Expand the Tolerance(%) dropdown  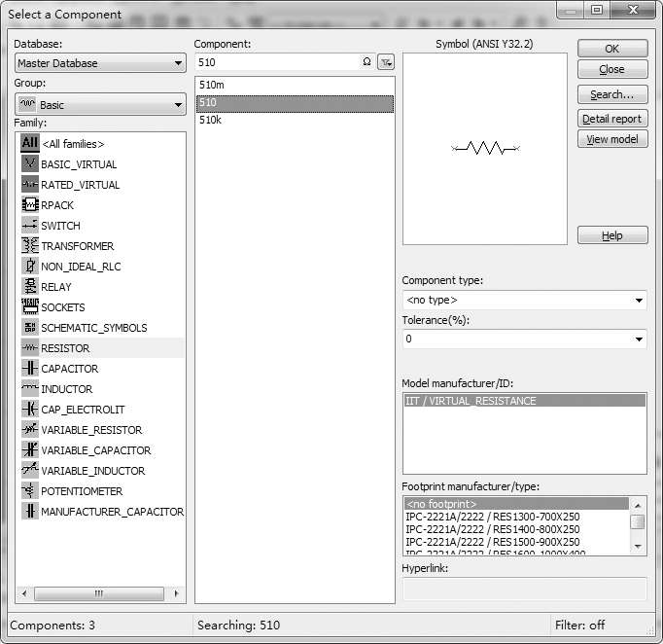tap(524, 340)
